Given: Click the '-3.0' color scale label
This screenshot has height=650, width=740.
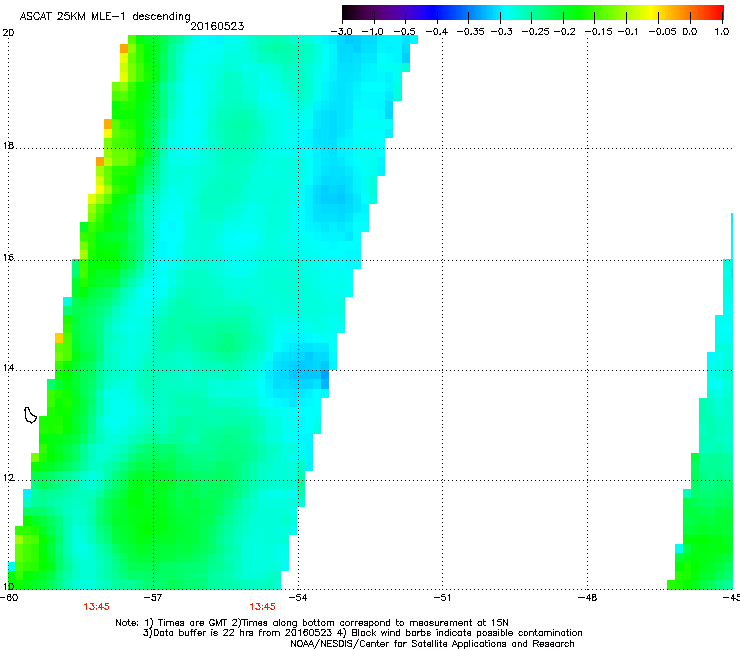Looking at the screenshot, I should [x=341, y=32].
